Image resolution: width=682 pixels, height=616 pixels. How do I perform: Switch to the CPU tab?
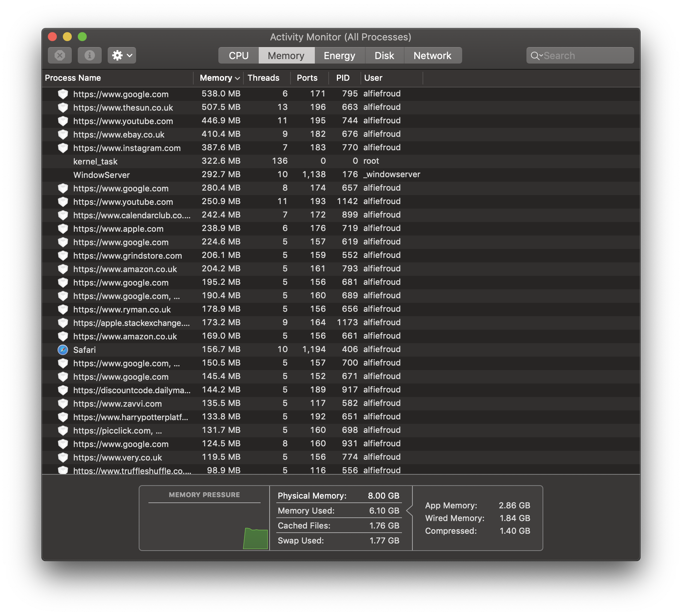[x=239, y=55]
